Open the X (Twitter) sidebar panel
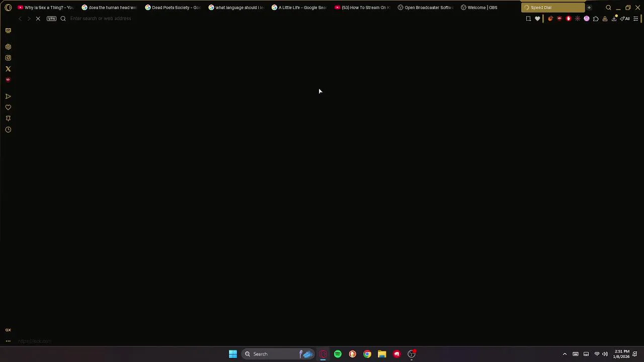Screen dimensions: 644x362 (x=8, y=69)
